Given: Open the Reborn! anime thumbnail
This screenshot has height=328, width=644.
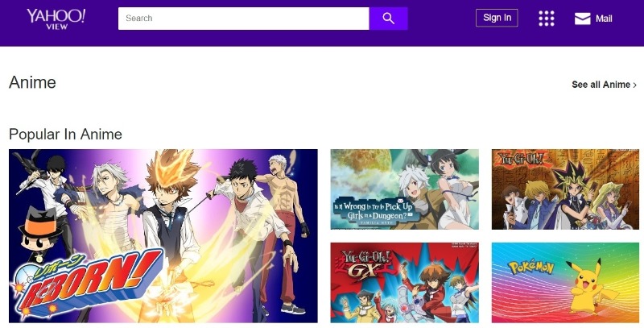Looking at the screenshot, I should 163,236.
